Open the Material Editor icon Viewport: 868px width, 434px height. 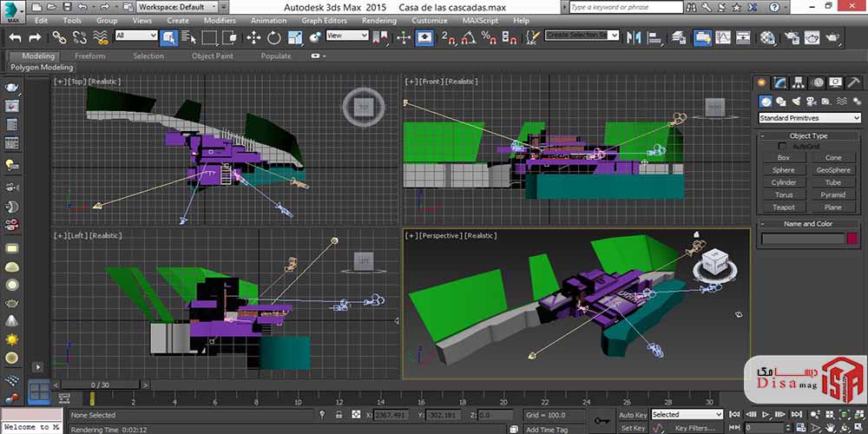767,37
